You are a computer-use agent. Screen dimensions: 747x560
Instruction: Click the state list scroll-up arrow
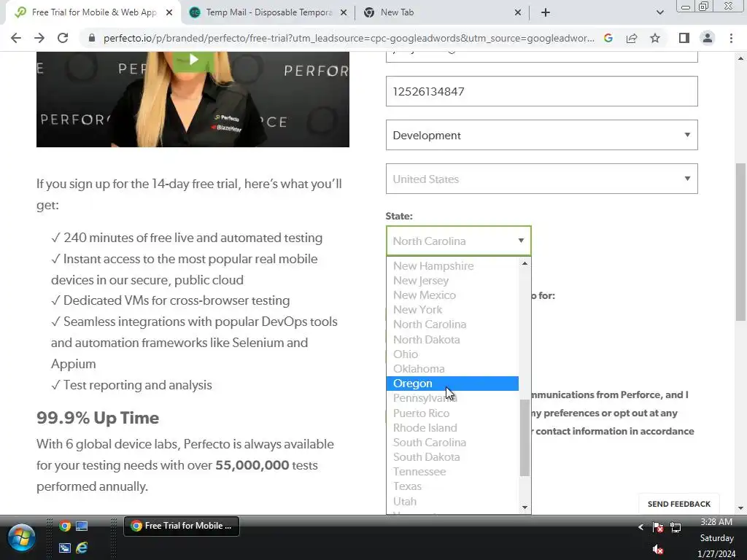525,263
